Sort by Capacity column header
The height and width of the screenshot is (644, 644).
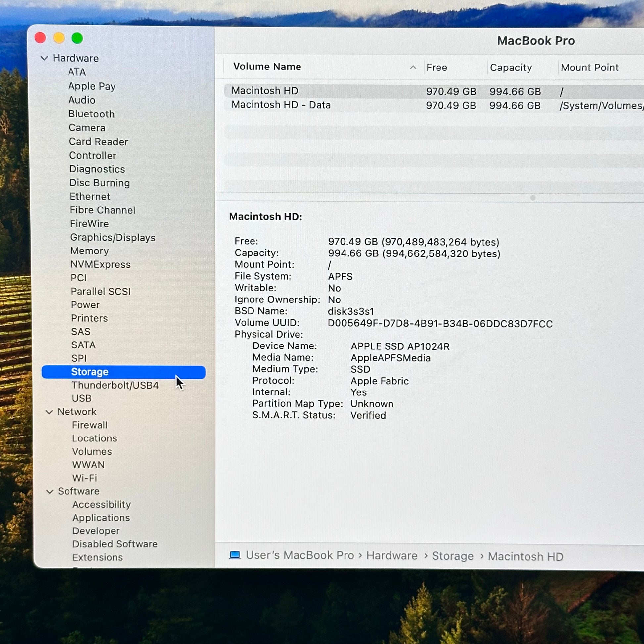[511, 68]
